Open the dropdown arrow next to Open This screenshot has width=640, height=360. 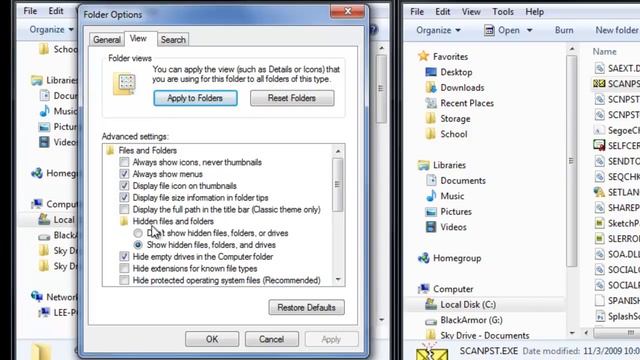[x=529, y=30]
